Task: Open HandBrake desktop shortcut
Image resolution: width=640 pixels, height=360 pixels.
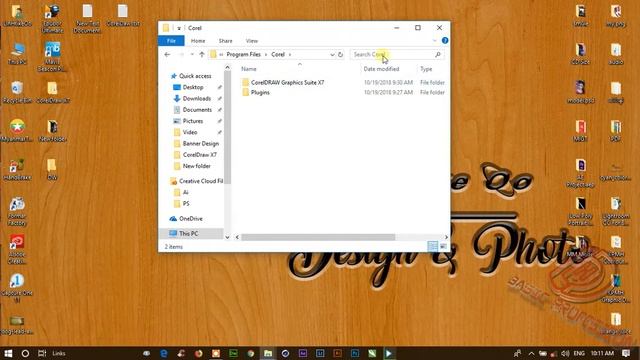Action: click(17, 169)
